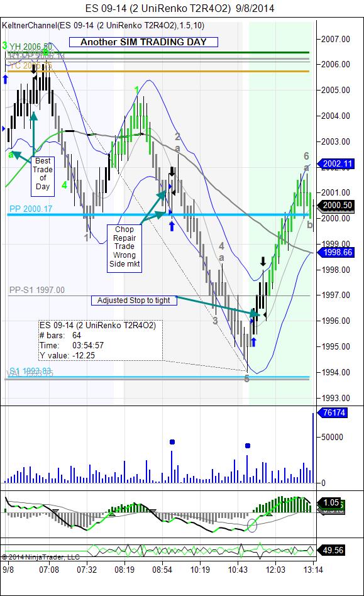Click the green wave label 4 beside the Best Trade box
The height and width of the screenshot is (596, 364).
[x=65, y=185]
